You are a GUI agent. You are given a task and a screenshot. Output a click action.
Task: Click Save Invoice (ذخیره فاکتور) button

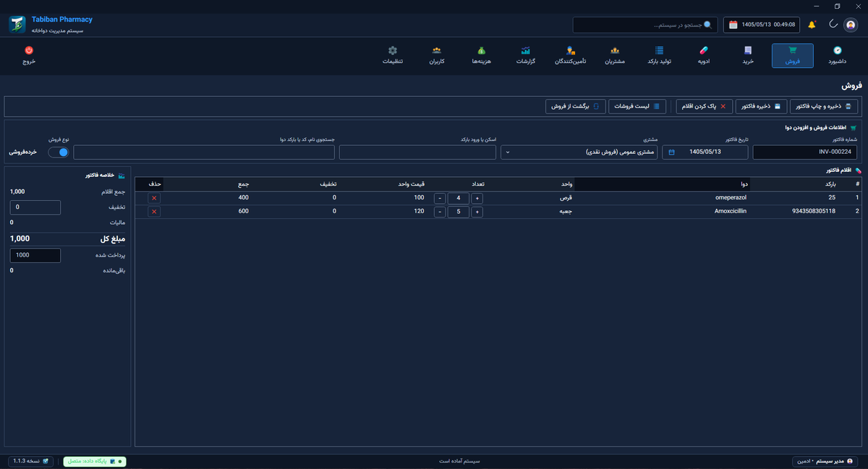(x=761, y=106)
